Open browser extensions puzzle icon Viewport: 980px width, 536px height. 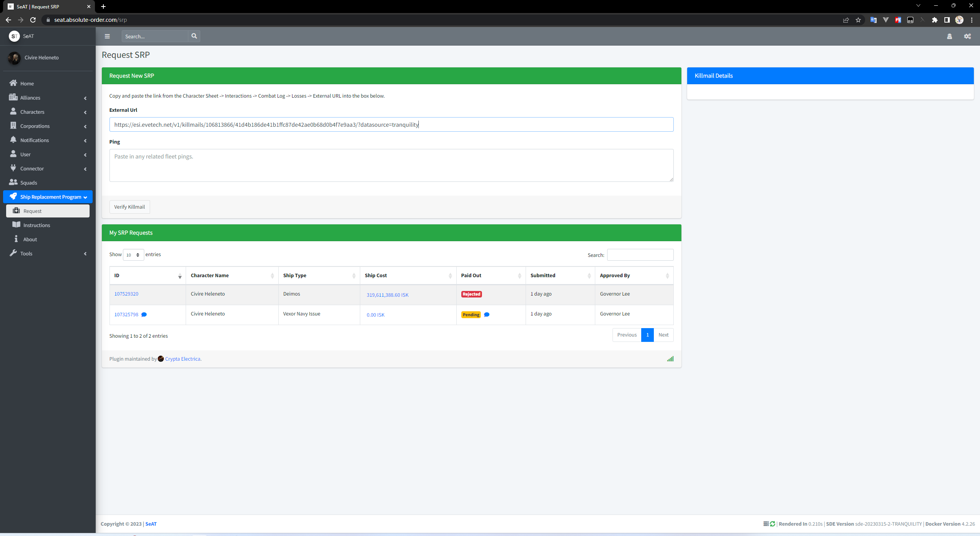(x=934, y=20)
